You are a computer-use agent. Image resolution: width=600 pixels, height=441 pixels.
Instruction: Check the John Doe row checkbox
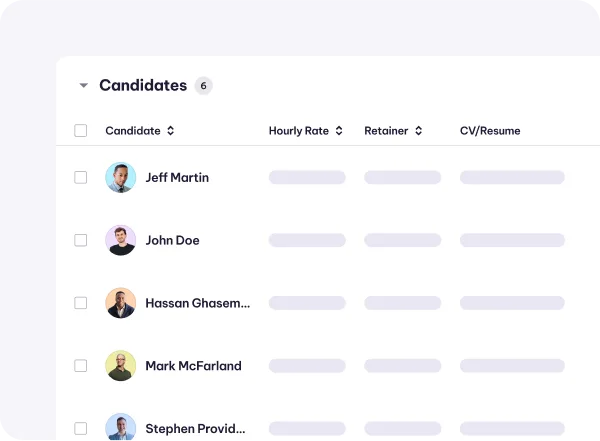[x=81, y=240]
